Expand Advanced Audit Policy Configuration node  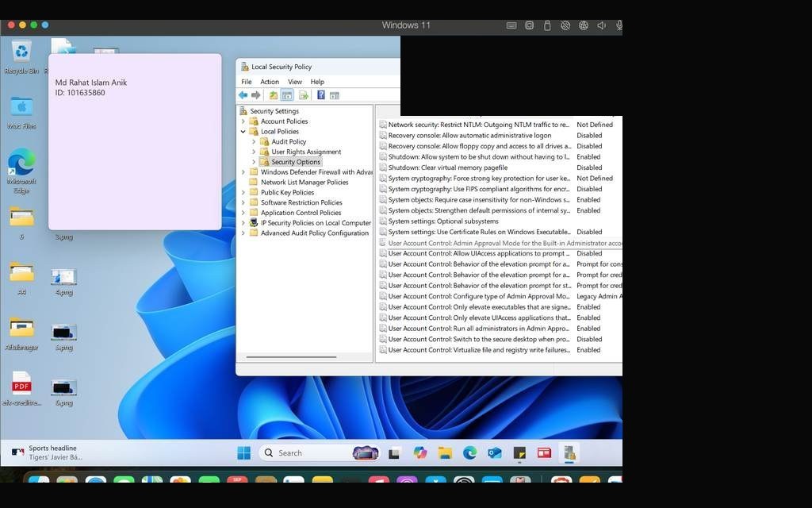click(x=243, y=233)
